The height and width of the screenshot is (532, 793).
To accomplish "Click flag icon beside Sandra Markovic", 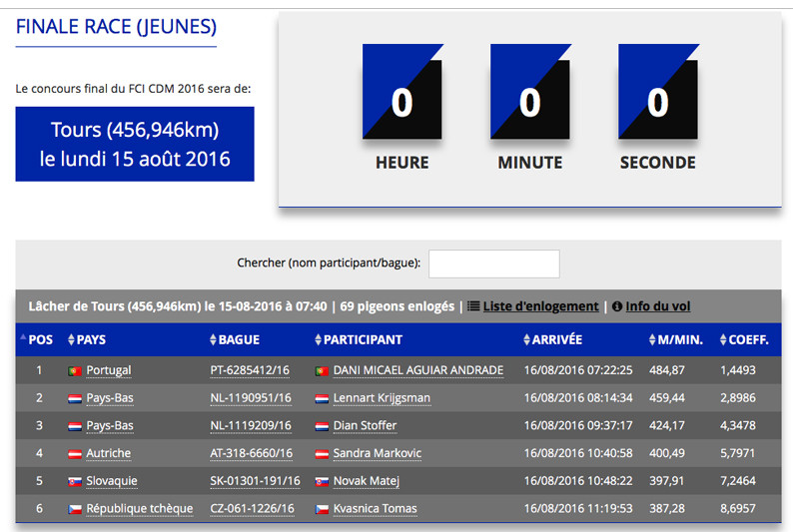I will point(322,453).
